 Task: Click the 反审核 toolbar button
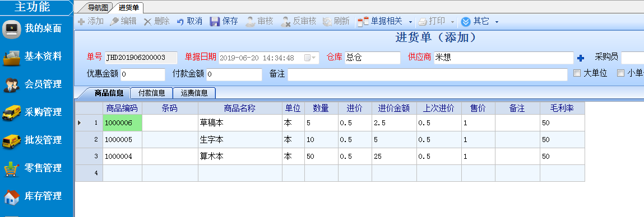(x=298, y=21)
